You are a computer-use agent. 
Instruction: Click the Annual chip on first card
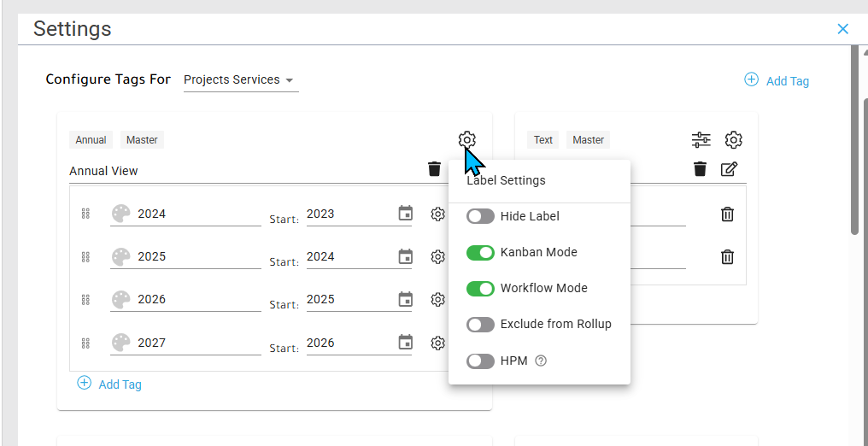(x=91, y=140)
